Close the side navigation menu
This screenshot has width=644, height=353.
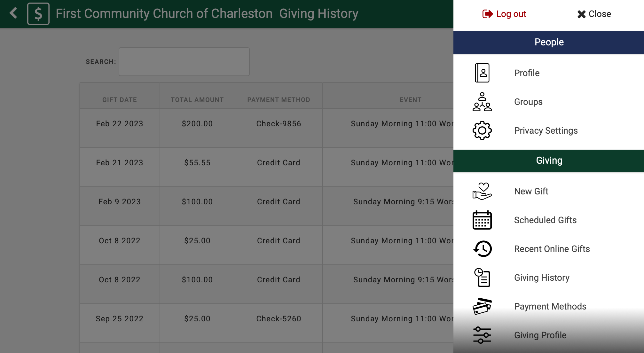pos(594,14)
